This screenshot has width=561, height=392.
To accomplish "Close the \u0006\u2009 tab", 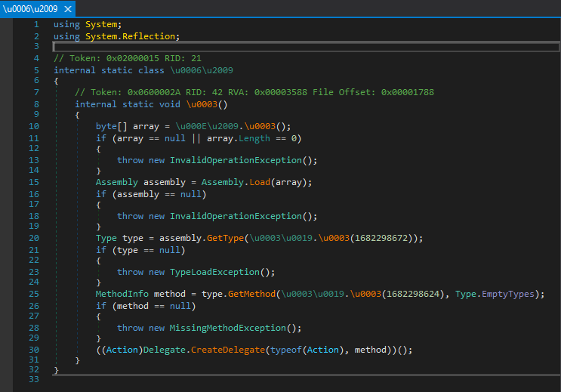I will 68,9.
